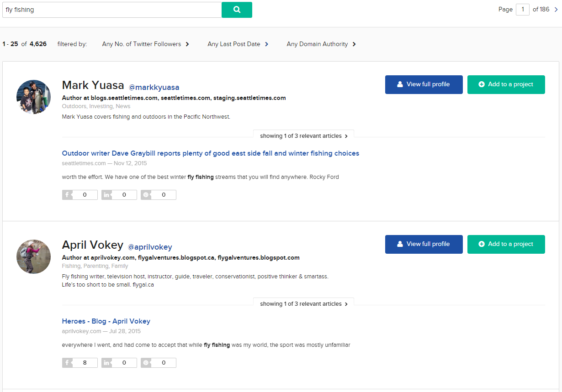This screenshot has height=392, width=562.
Task: Click Facebook share count for April Vokey article
Action: click(80, 363)
